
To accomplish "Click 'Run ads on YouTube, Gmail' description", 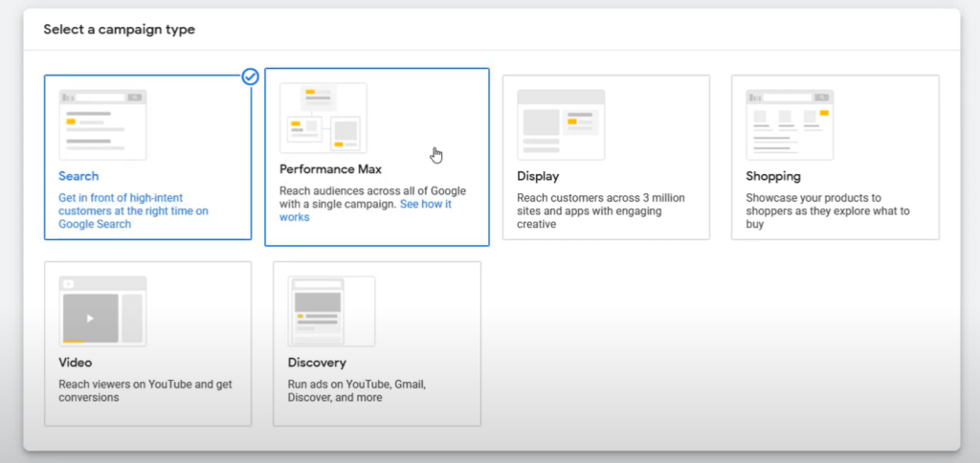I will 357,390.
